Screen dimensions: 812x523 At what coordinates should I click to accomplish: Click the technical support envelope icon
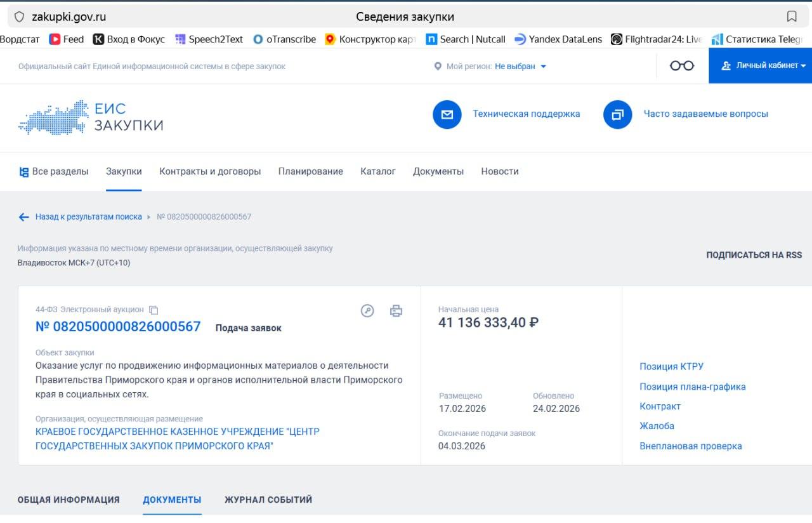pos(447,114)
